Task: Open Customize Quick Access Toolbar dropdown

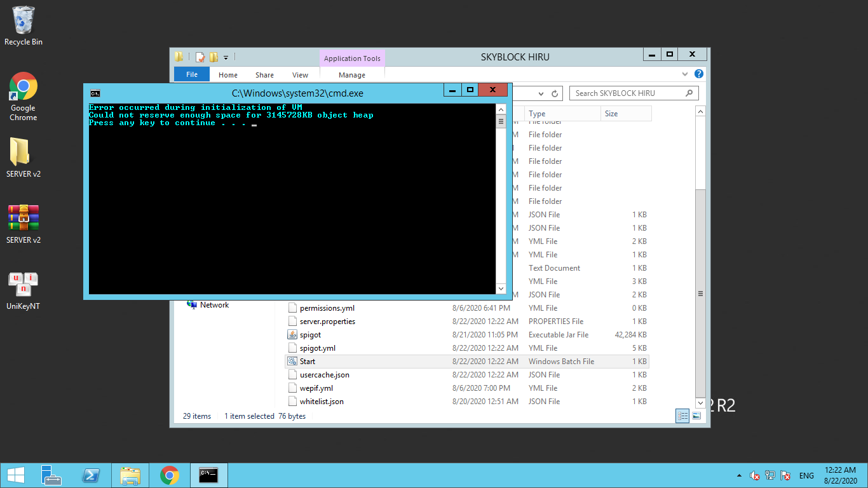Action: (x=226, y=58)
